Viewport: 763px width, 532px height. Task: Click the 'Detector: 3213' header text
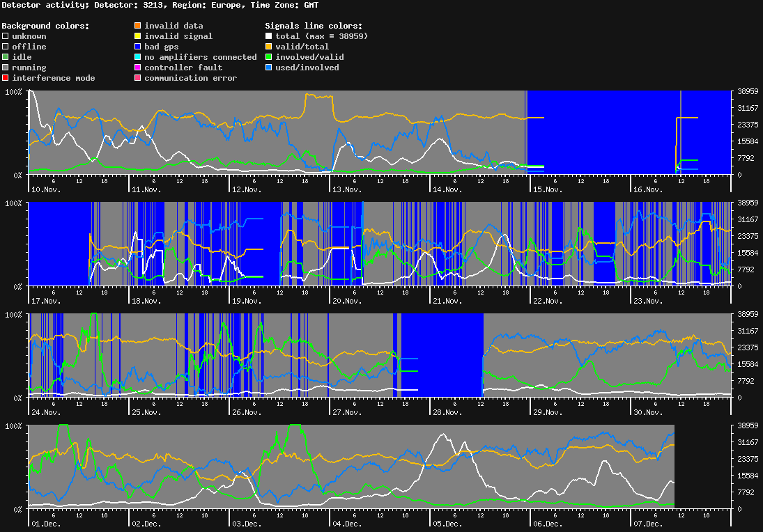tap(128, 5)
